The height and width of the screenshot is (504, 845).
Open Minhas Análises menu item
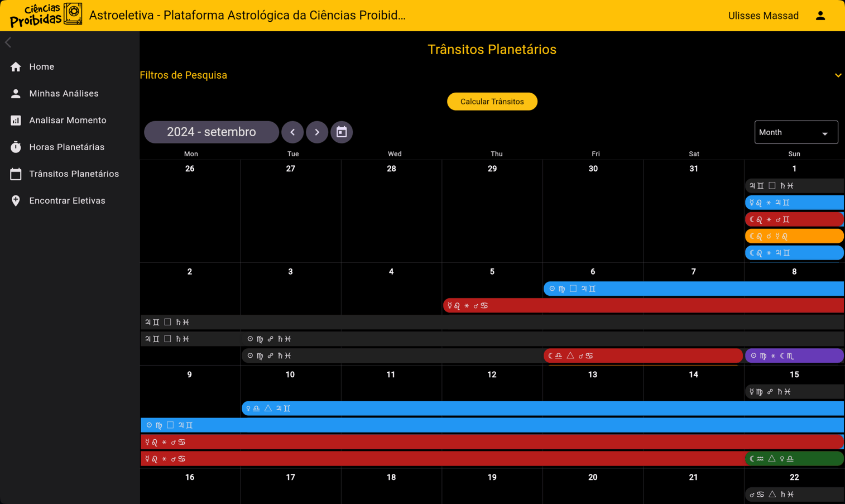64,94
